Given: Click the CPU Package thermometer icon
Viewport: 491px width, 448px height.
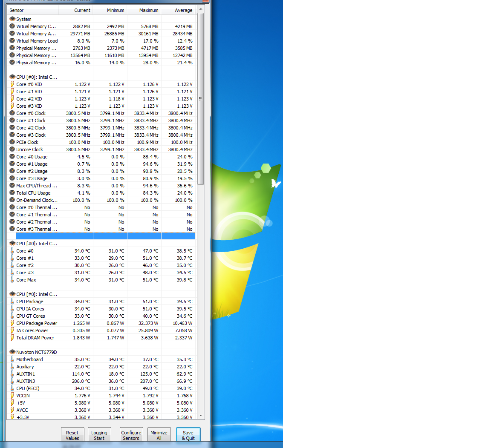Looking at the screenshot, I should pyautogui.click(x=12, y=301).
